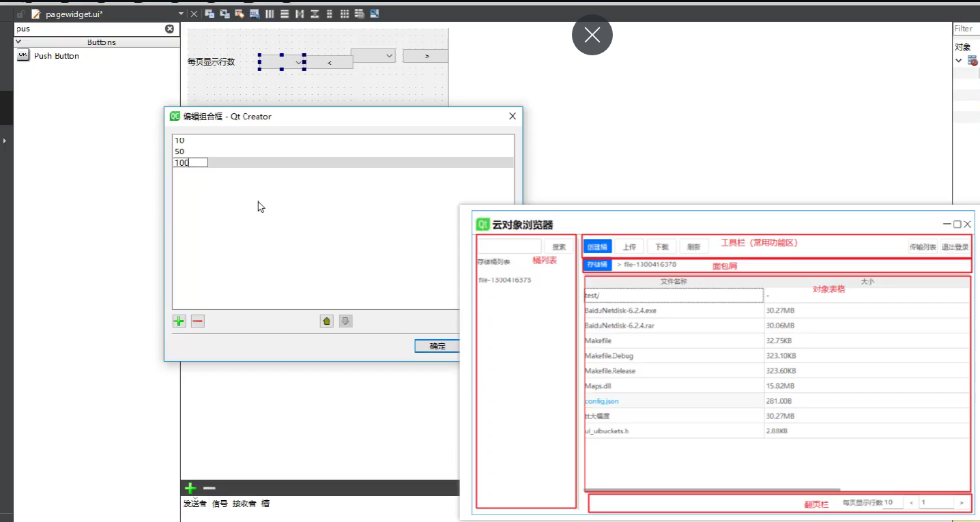Select the test/ row in object table
980x522 pixels.
click(777, 295)
